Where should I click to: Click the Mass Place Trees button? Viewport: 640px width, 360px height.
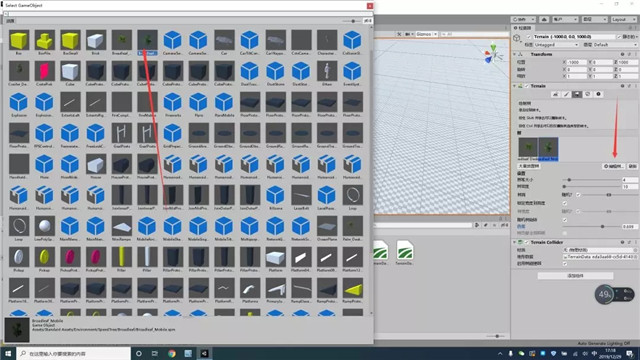coord(529,166)
